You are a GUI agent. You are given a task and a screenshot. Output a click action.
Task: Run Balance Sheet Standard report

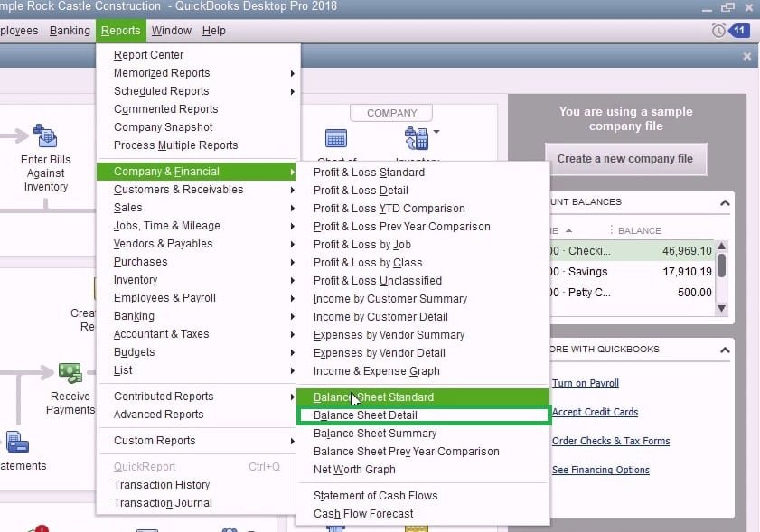click(x=423, y=397)
